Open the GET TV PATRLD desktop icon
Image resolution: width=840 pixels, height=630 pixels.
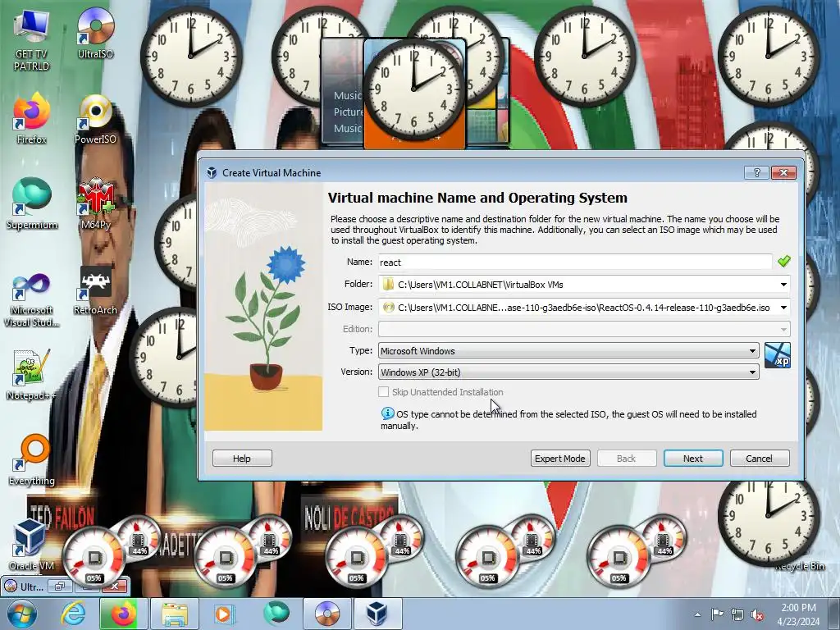tap(31, 40)
